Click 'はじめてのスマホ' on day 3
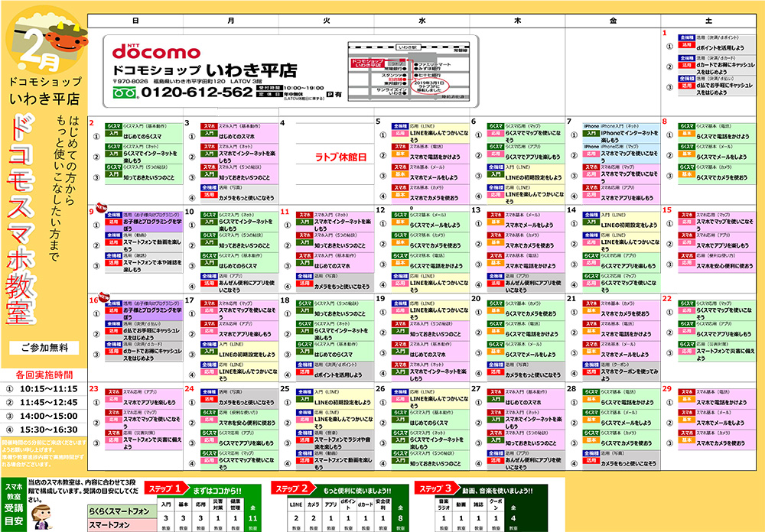The height and width of the screenshot is (532, 765). point(236,137)
